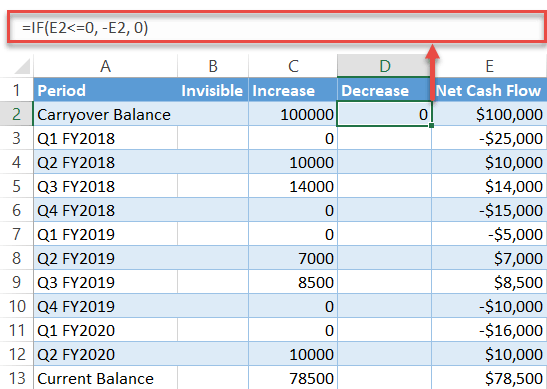
Task: Select the "Q1 FY2020" cell
Action: pyautogui.click(x=105, y=330)
